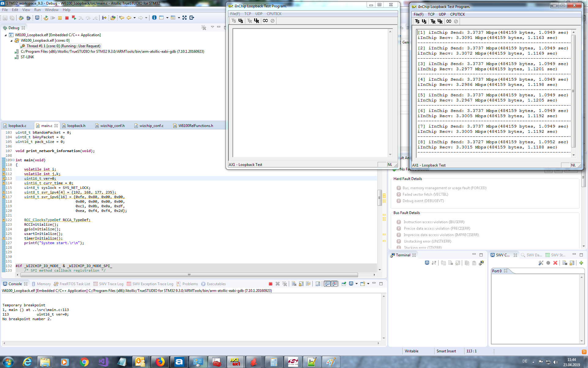The width and height of the screenshot is (588, 368).
Task: Click the blue information icon in toolbar
Action: tap(154, 18)
